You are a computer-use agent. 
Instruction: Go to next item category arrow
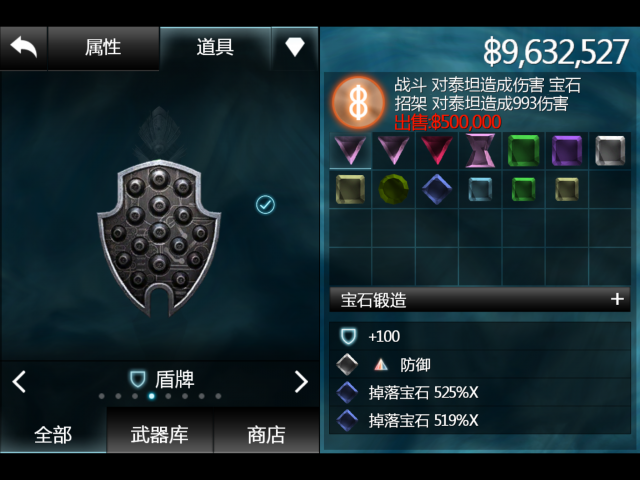click(301, 382)
